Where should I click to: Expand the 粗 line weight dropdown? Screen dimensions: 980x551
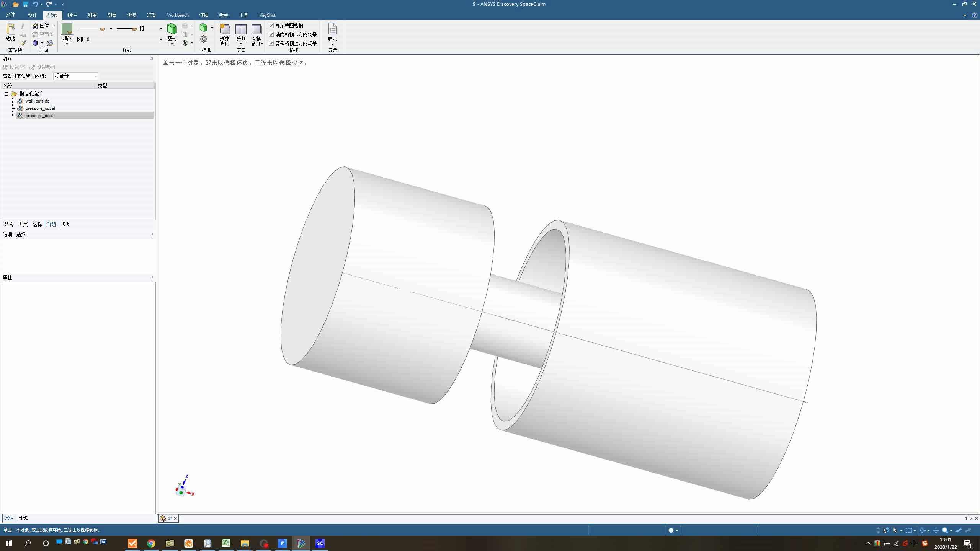pos(161,29)
